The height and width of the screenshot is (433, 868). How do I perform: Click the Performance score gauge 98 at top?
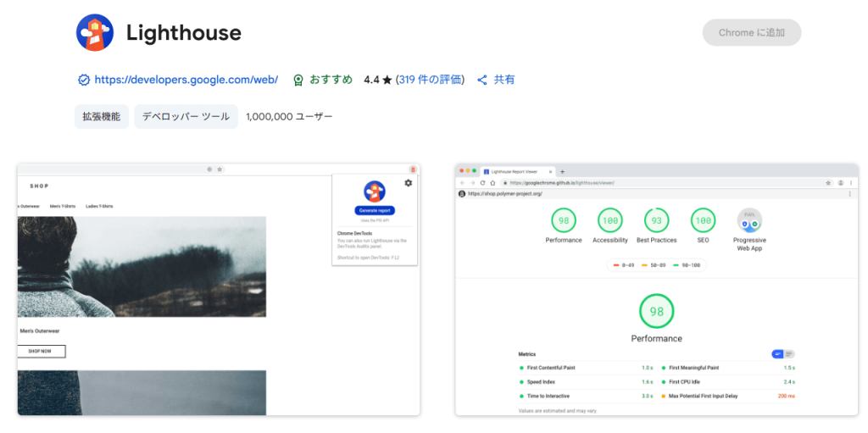[564, 220]
